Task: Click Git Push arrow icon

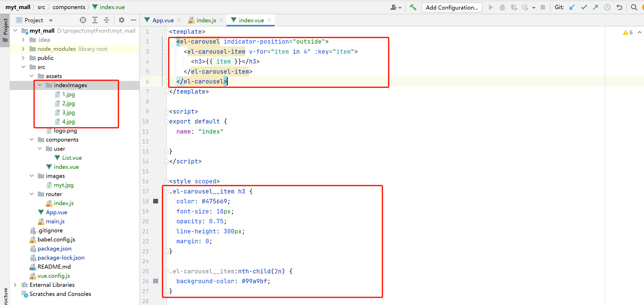Action: pyautogui.click(x=595, y=7)
